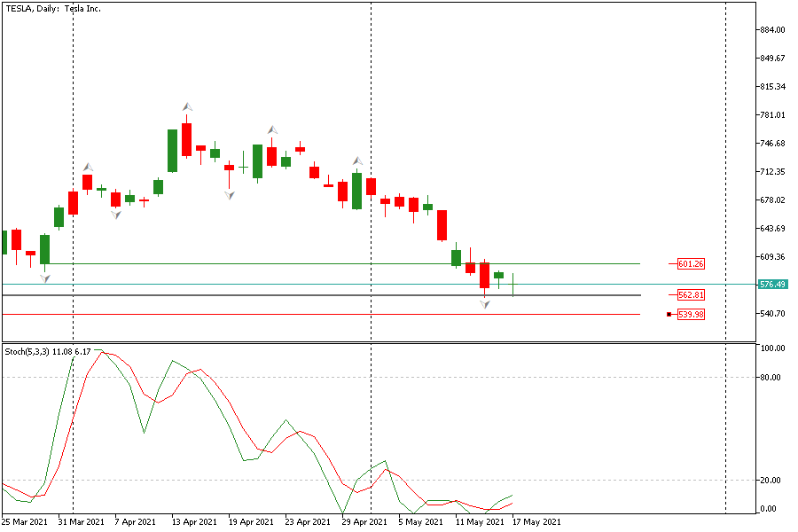
Task: Click the '5 May 2021' date label
Action: 421,522
